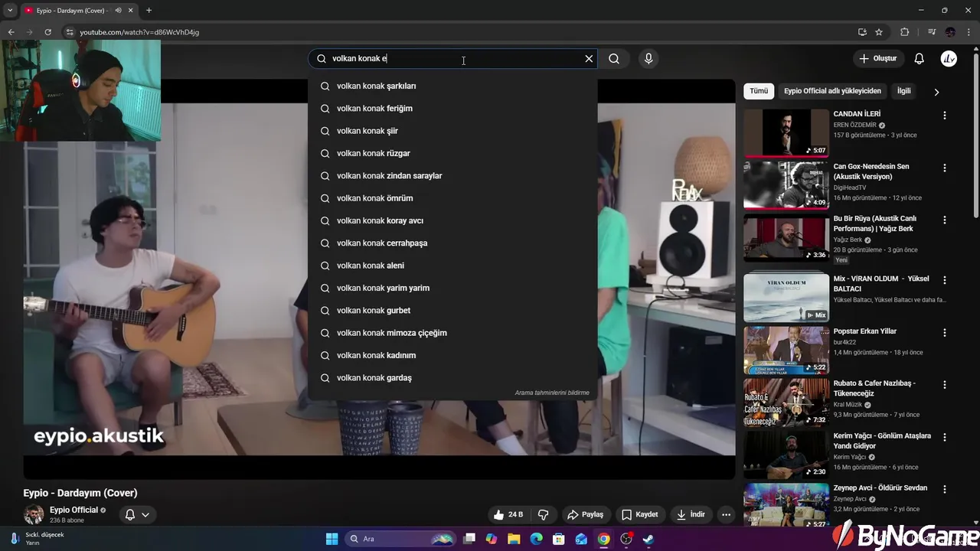Select suggestion volkan konak zindan saraylar
980x551 pixels.
(x=452, y=176)
